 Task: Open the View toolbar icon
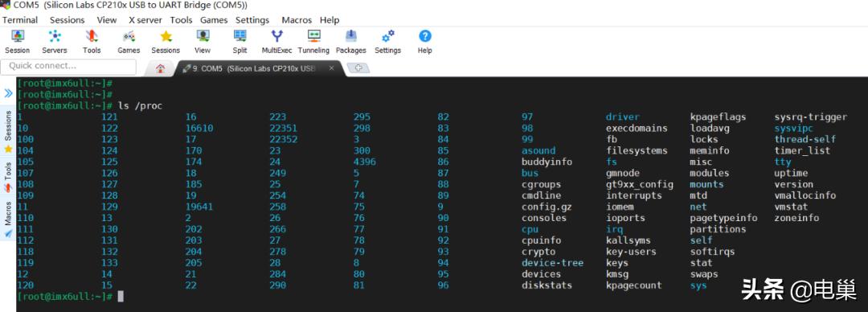(203, 42)
